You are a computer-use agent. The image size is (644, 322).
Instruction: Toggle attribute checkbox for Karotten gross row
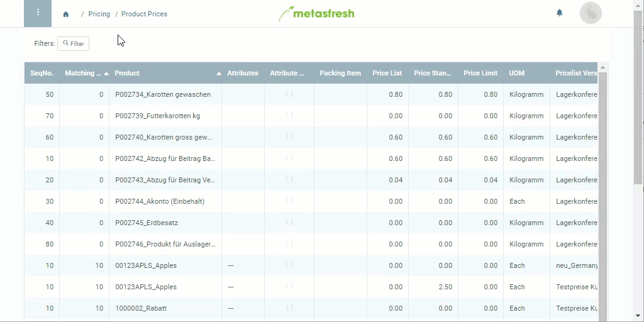[x=289, y=136]
